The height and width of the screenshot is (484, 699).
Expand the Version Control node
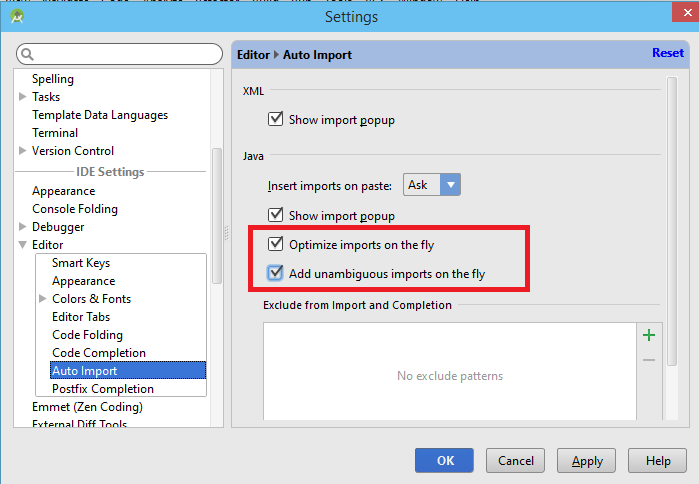point(23,151)
